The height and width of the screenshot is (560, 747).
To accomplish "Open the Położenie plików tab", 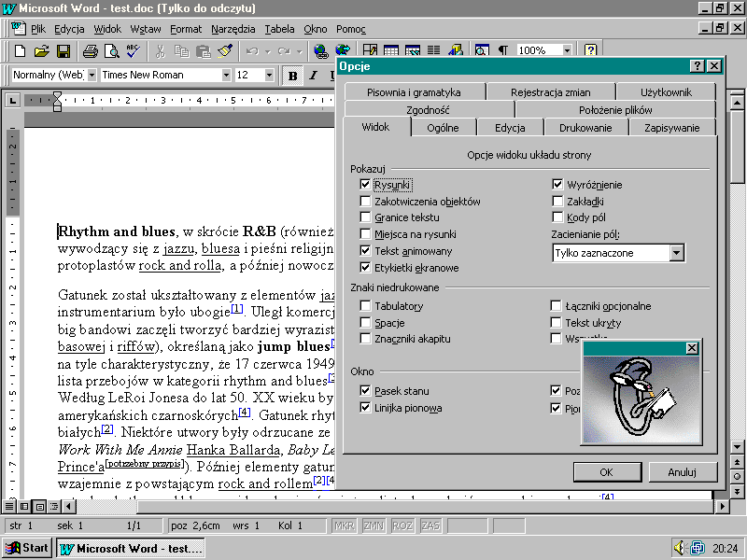I will (x=615, y=110).
